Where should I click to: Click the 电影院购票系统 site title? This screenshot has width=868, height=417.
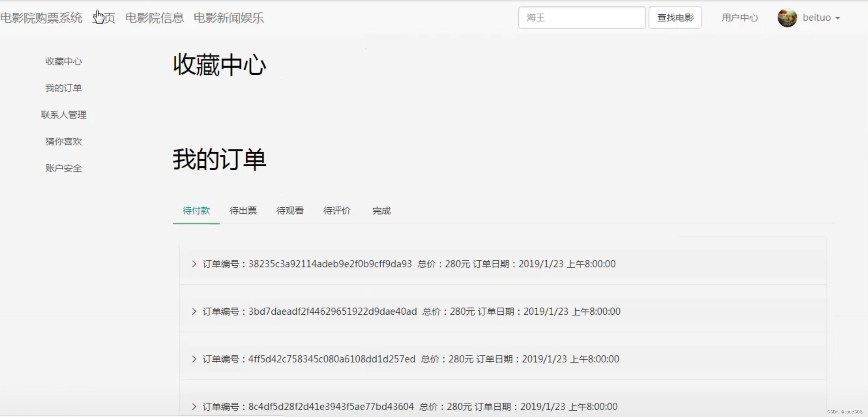41,18
